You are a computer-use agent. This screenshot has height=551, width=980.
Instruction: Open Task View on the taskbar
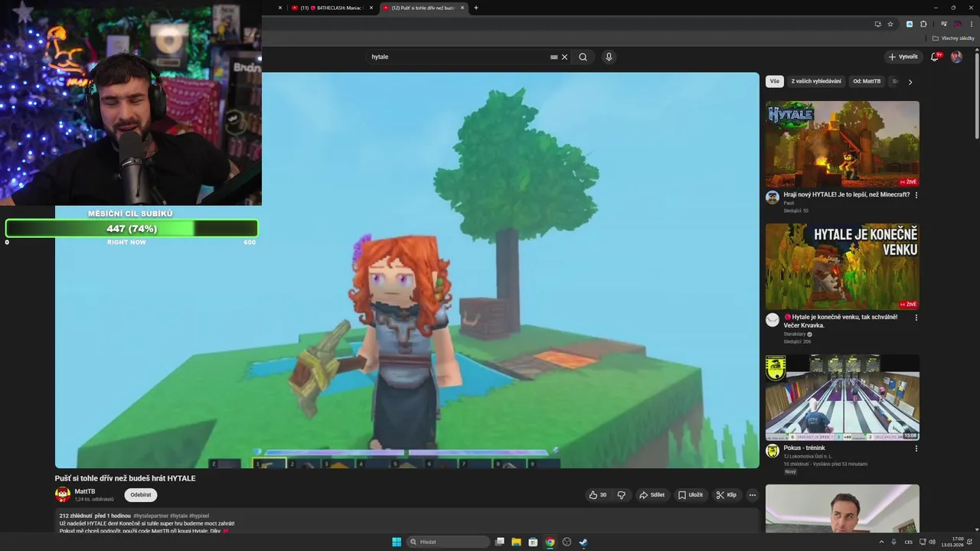(499, 542)
